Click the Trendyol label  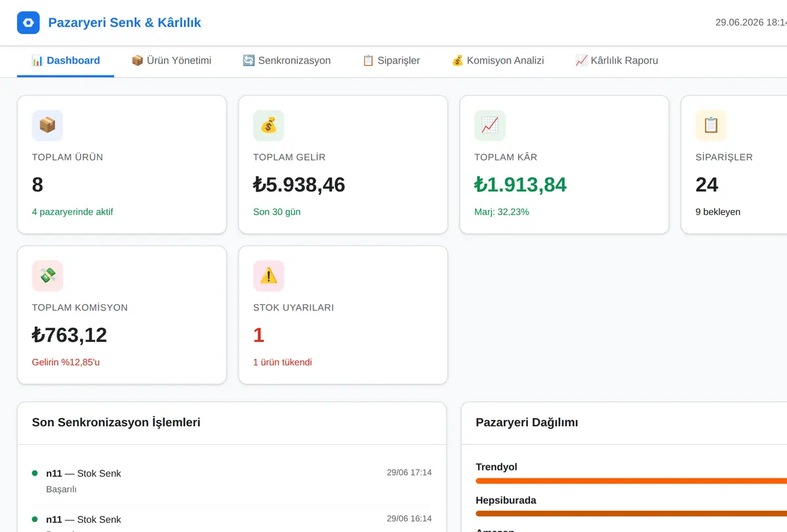tap(496, 467)
